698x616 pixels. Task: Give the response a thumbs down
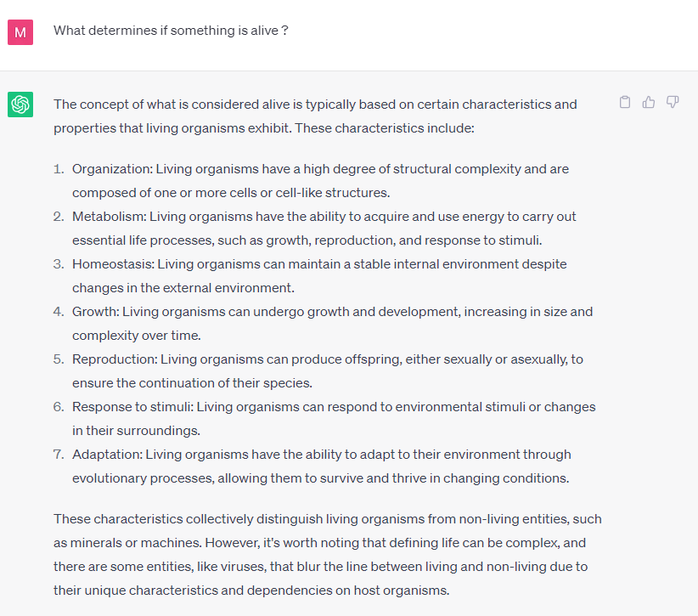click(x=673, y=103)
